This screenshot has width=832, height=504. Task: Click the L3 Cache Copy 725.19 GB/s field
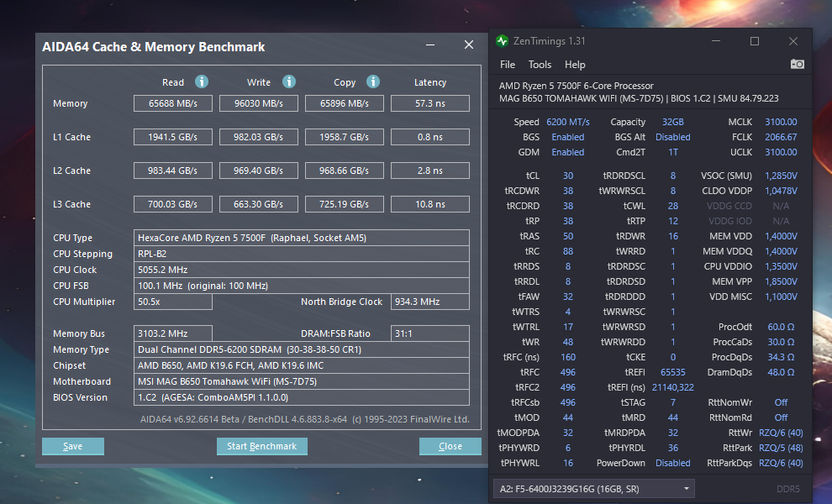coord(345,204)
